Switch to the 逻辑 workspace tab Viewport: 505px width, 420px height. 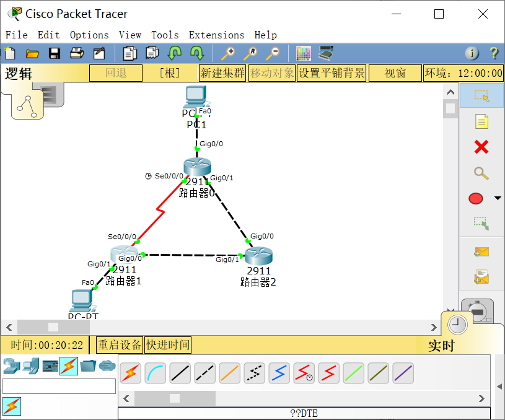click(x=19, y=74)
